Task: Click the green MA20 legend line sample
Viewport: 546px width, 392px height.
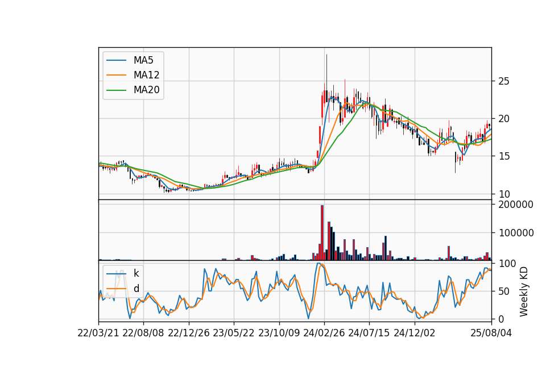Action: point(116,90)
